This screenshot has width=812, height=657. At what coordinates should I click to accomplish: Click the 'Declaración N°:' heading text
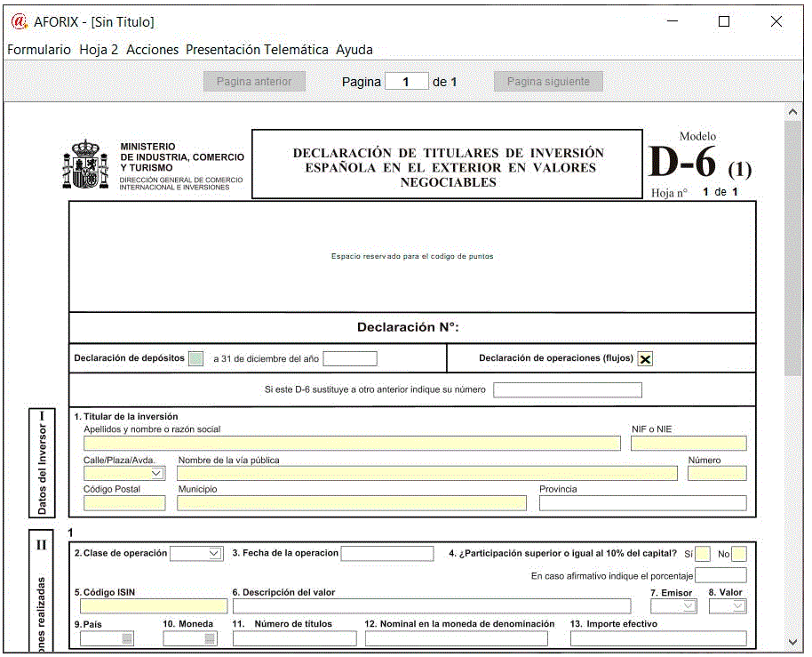[408, 327]
